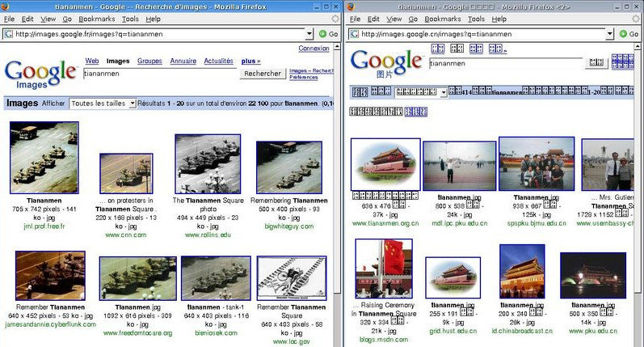
Task: Click the activity throbber in left window menu bar
Action: (335, 19)
